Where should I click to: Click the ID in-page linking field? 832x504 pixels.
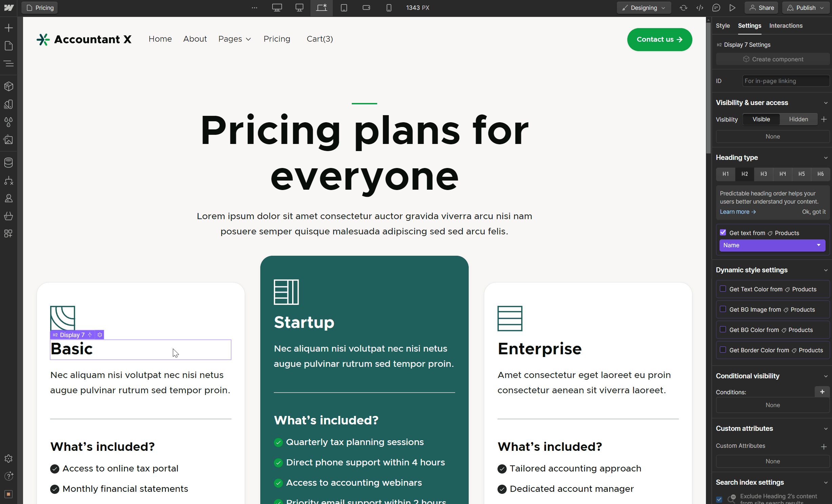785,81
